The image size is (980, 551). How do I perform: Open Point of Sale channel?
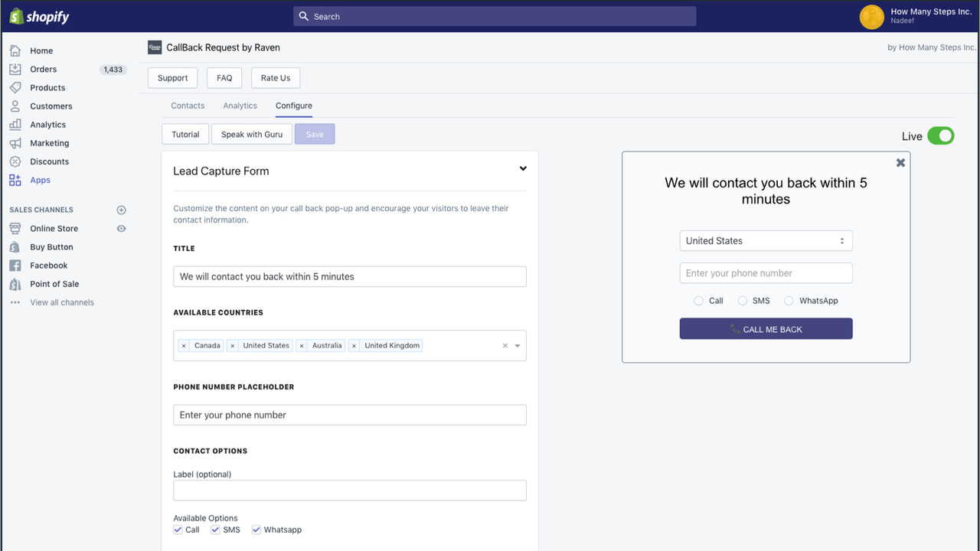click(x=52, y=283)
